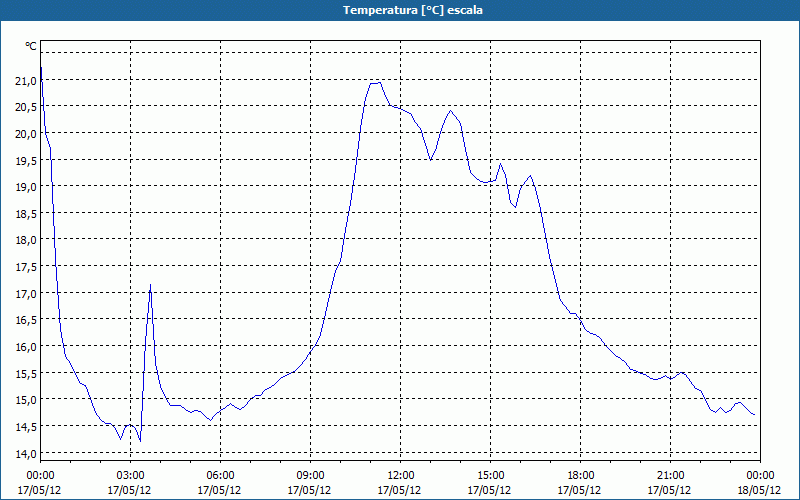Viewport: 800px width, 500px height.
Task: Select the 14,5 y-axis label
Action: click(x=26, y=427)
